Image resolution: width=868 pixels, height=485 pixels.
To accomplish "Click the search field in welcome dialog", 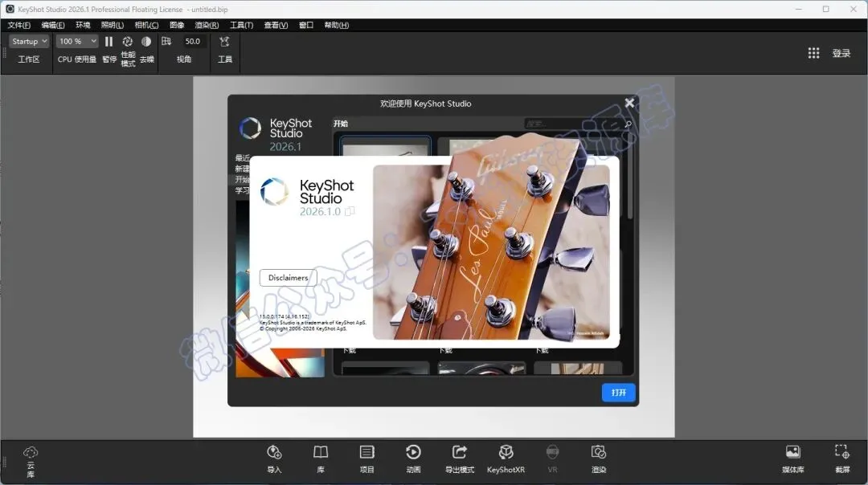I will [x=573, y=124].
